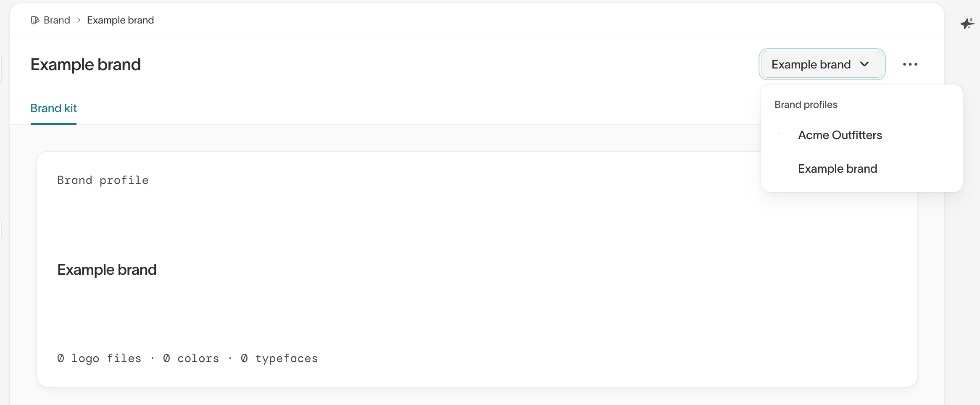Click the Brand profiles menu header
The image size is (980, 405).
[x=806, y=105]
